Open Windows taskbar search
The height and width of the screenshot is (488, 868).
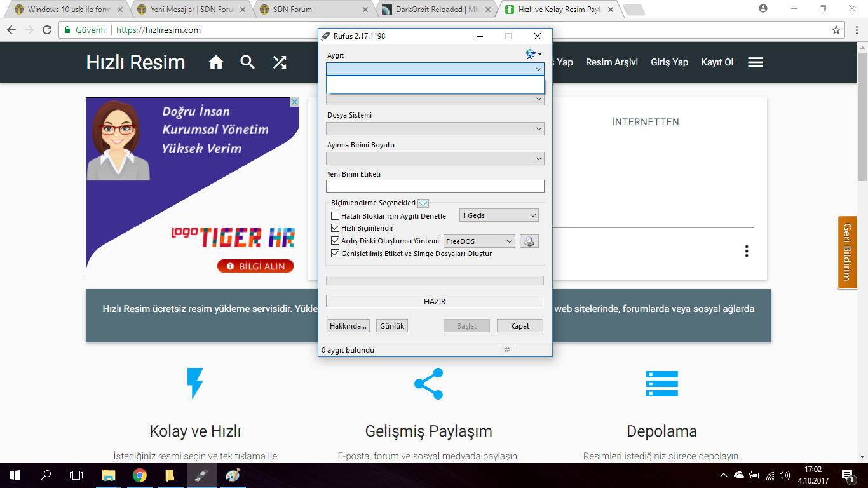(x=46, y=475)
